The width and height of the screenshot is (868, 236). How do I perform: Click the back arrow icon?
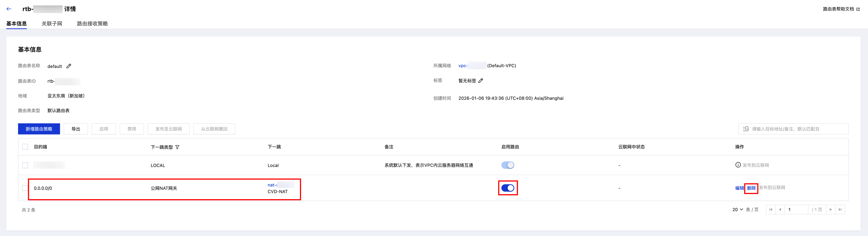tap(9, 9)
